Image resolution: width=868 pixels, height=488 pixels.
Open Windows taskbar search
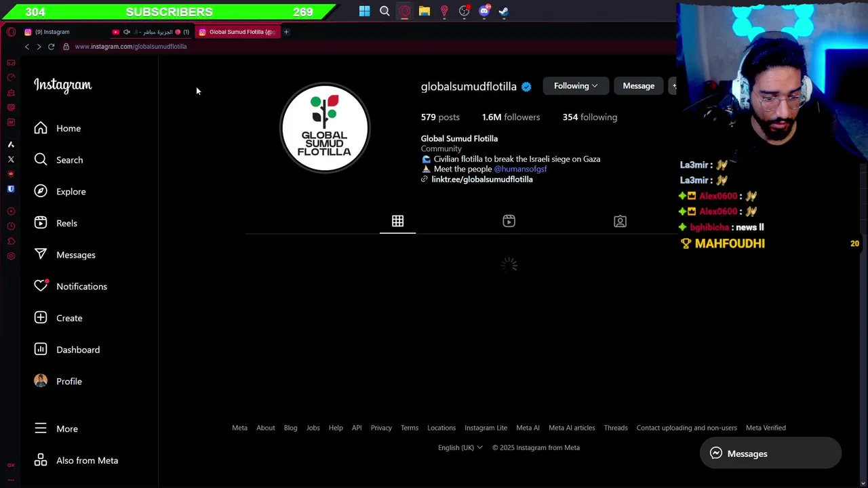click(x=384, y=12)
